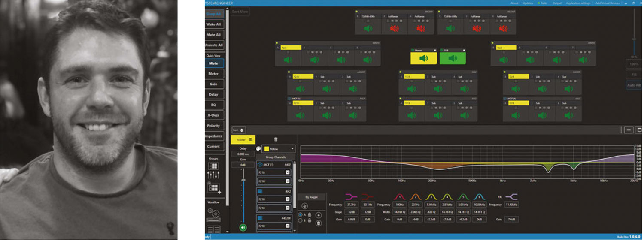Open the Yellow group color dropdown

point(279,149)
